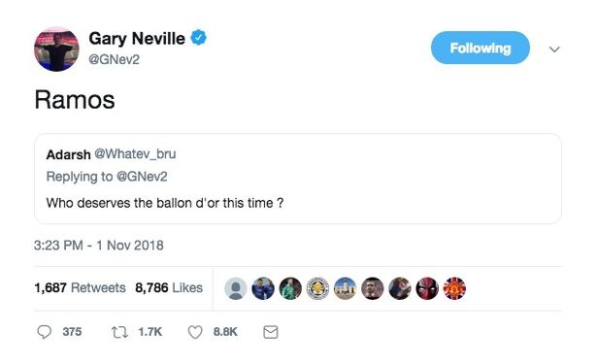Select the default grey avatar liker
This screenshot has width=597, height=364.
236,288
